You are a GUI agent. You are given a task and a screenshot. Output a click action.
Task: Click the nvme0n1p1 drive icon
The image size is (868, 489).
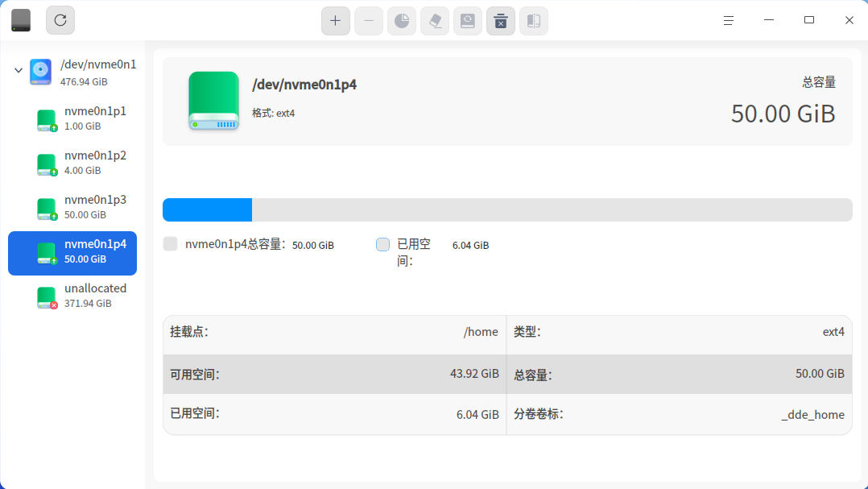coord(47,120)
